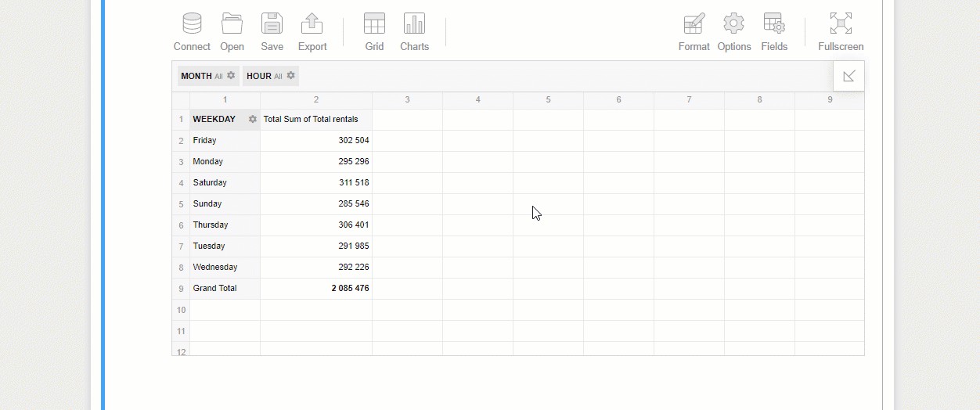
Task: Select the Monday row label
Action: tap(225, 162)
